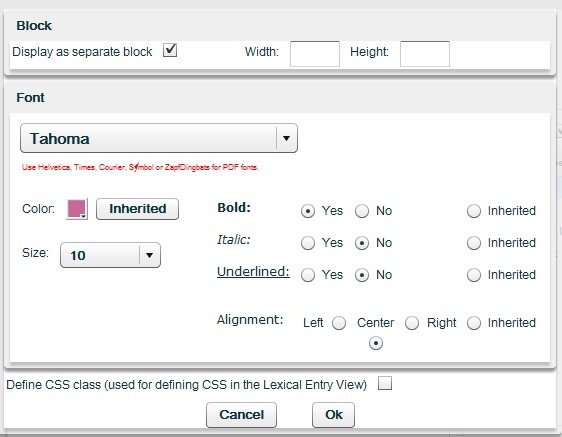Select Bold Yes radio button
This screenshot has width=562, height=437.
click(x=308, y=211)
